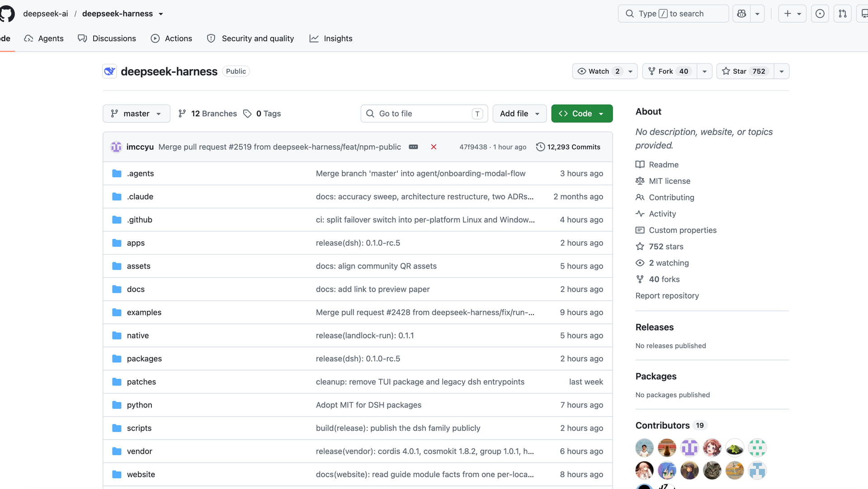868x489 pixels.
Task: Expand the Add file dropdown
Action: pyautogui.click(x=519, y=114)
